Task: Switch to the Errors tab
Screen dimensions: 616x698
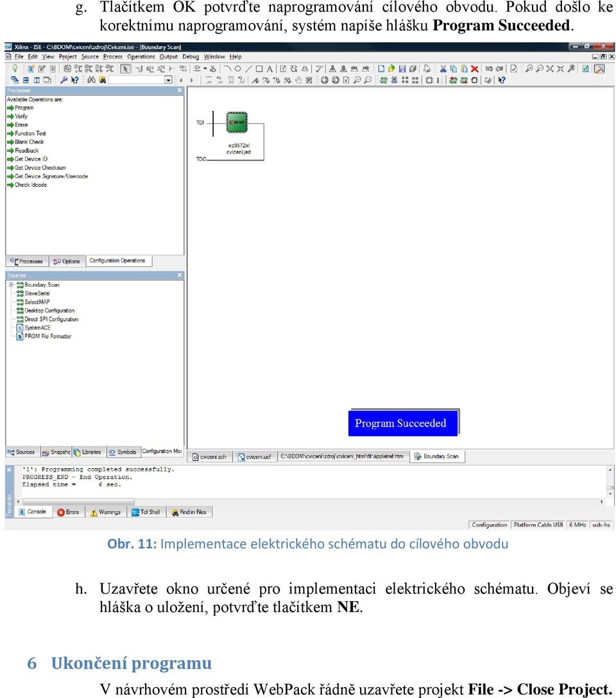Action: [68, 512]
